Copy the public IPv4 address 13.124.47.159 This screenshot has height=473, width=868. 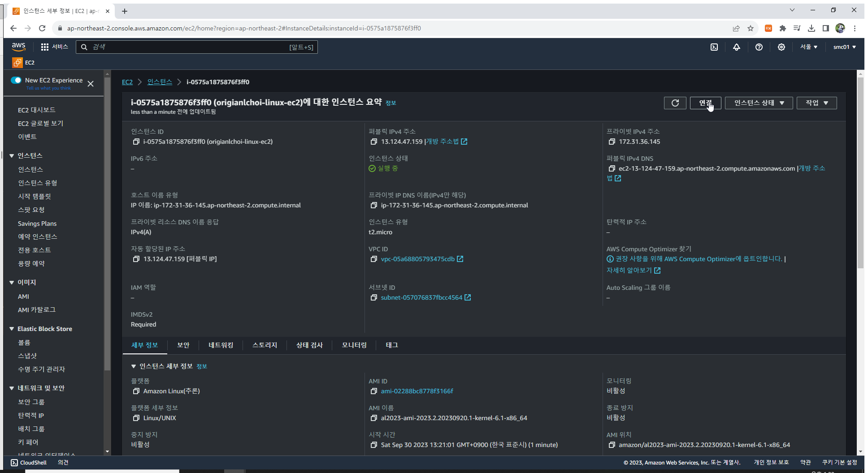[x=373, y=142]
